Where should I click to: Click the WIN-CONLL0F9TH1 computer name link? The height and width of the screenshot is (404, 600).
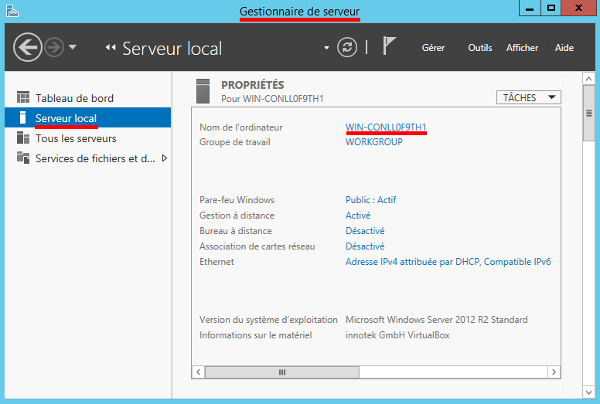click(386, 127)
